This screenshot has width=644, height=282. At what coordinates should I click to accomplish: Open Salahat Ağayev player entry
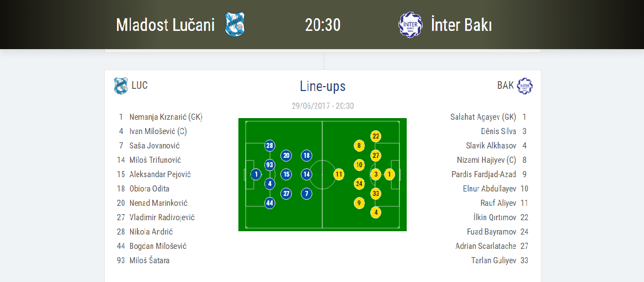pyautogui.click(x=483, y=117)
